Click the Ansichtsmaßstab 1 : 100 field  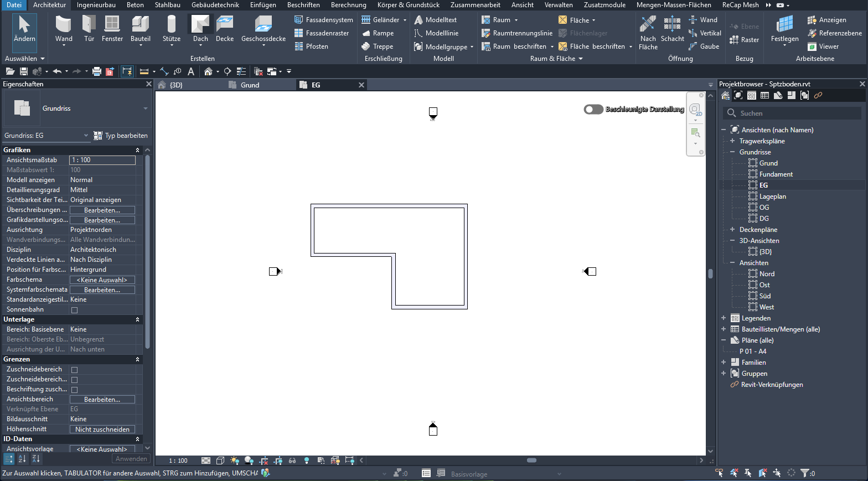pyautogui.click(x=102, y=160)
